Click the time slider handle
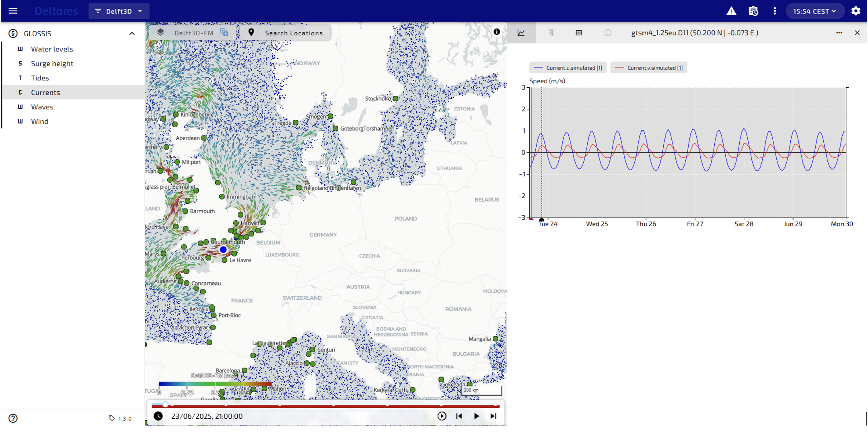The height and width of the screenshot is (440, 868). (165, 404)
